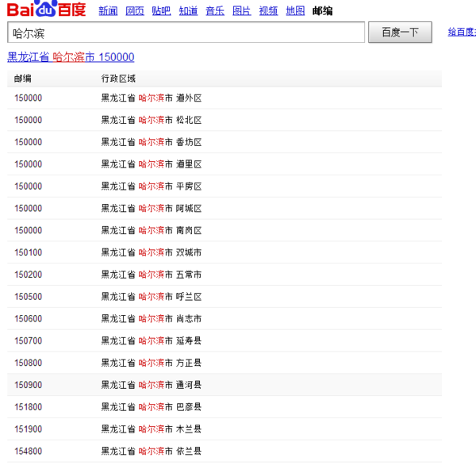Click postal code 150800

pos(29,363)
